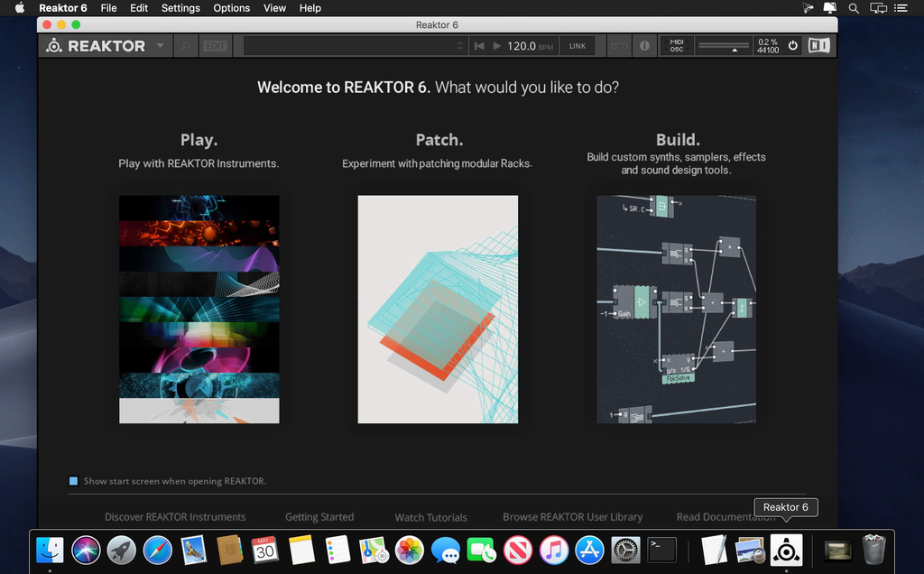Click the info hints icon
924x574 pixels.
pos(644,46)
